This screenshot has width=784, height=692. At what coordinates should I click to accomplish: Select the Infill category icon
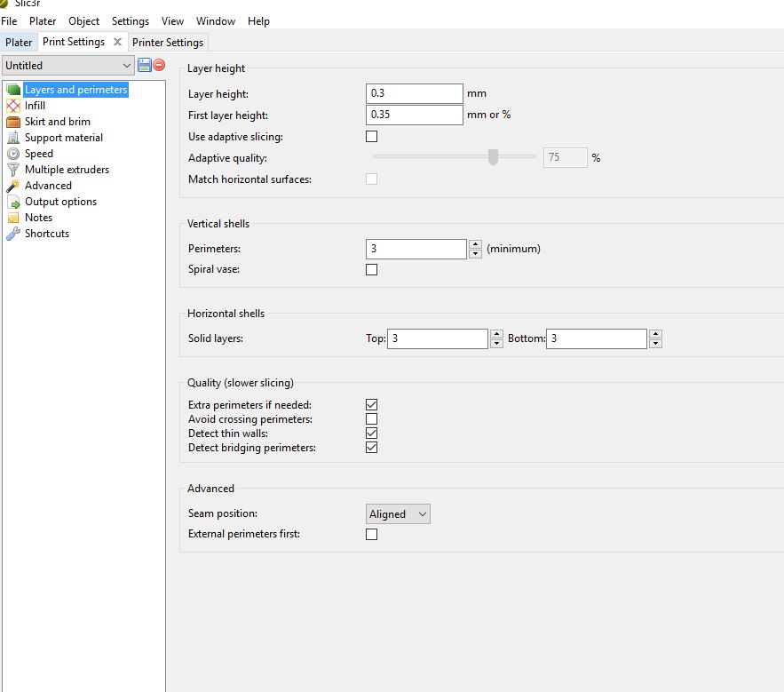[12, 106]
